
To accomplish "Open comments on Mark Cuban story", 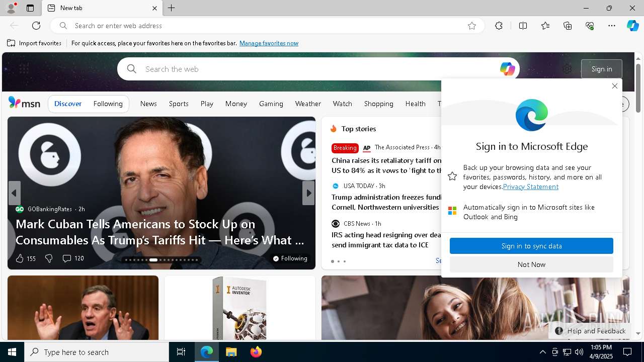I will 72,258.
